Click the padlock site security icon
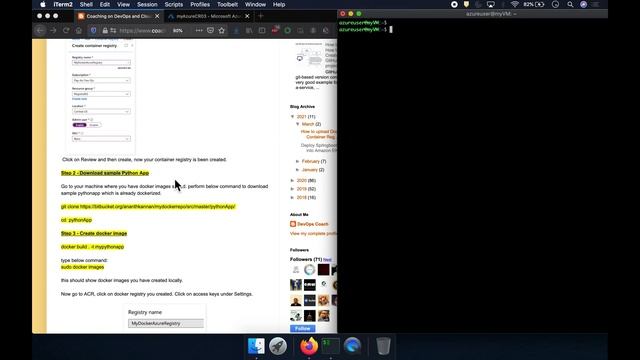The width and height of the screenshot is (640, 360). tap(105, 31)
